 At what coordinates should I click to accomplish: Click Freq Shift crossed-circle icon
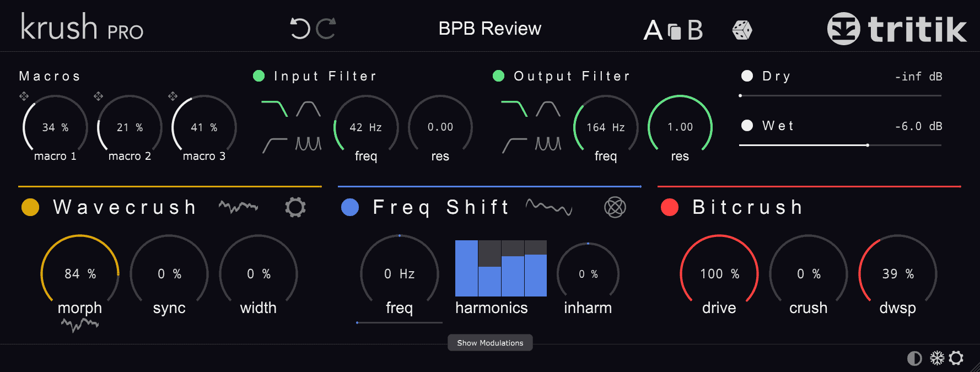coord(615,207)
